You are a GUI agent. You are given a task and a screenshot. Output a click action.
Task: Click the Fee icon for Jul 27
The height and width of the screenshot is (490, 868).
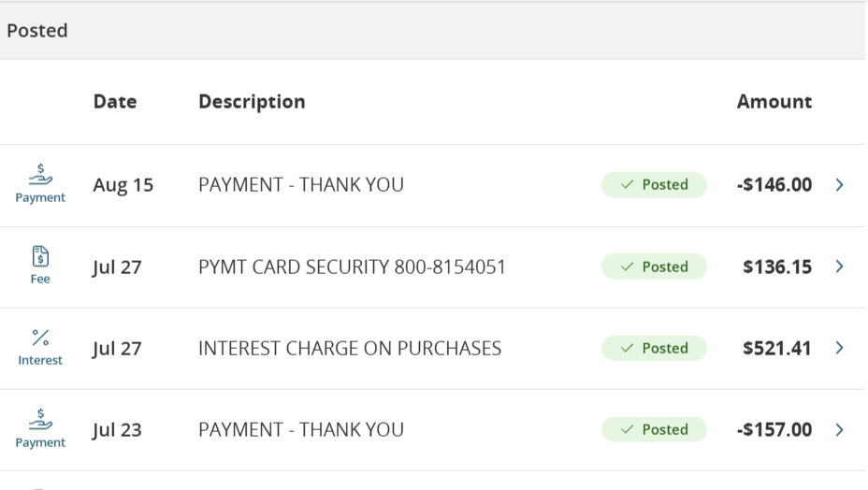(40, 256)
